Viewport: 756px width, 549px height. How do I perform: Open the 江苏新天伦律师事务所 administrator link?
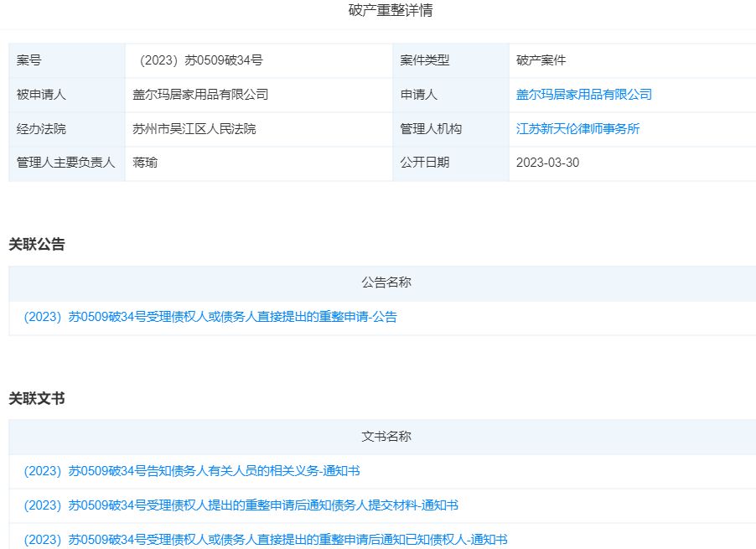(577, 129)
